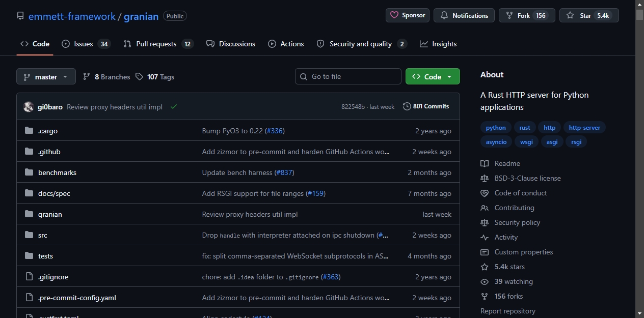Open the BSD-3-Clause license link
Viewport: 644px width, 318px height.
521,178
